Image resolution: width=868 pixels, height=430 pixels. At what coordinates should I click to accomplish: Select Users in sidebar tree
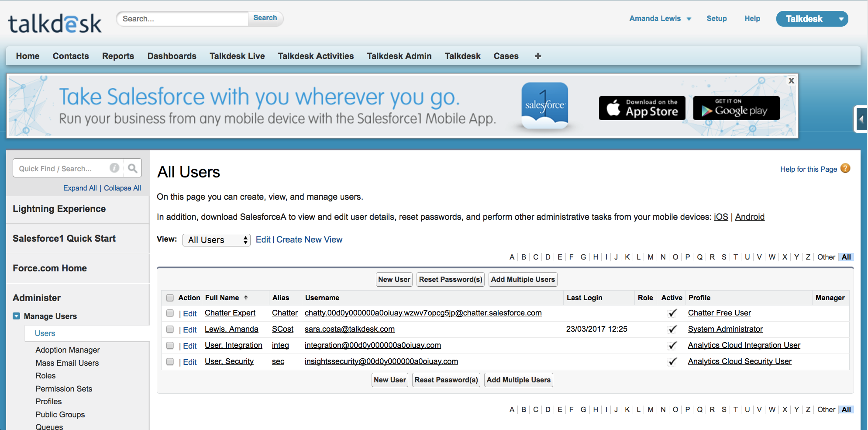[x=45, y=333]
